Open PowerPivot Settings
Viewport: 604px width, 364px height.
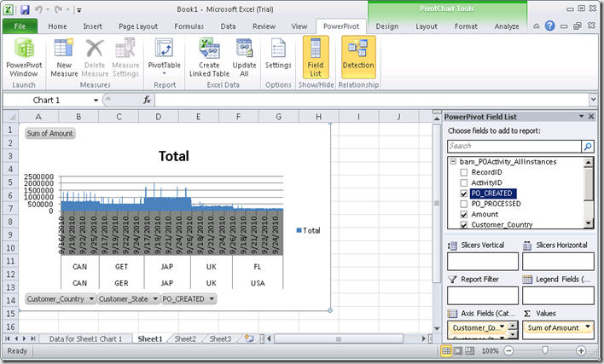coord(278,58)
